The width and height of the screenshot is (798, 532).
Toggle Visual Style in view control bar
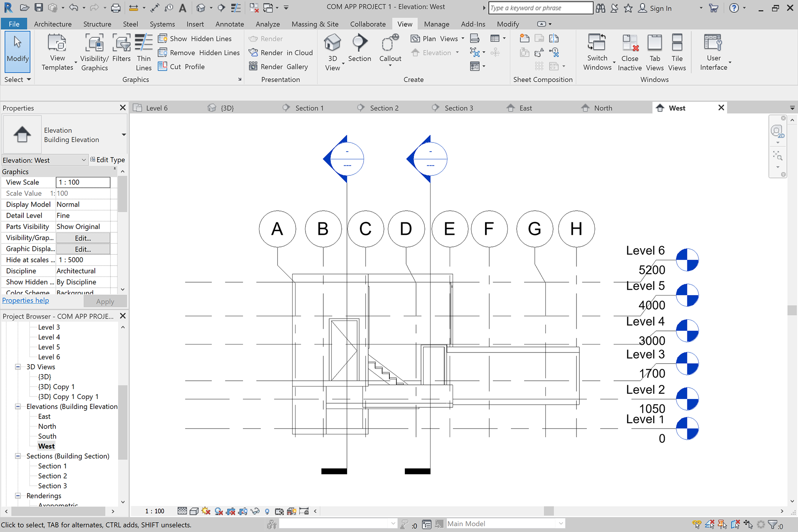(x=194, y=511)
